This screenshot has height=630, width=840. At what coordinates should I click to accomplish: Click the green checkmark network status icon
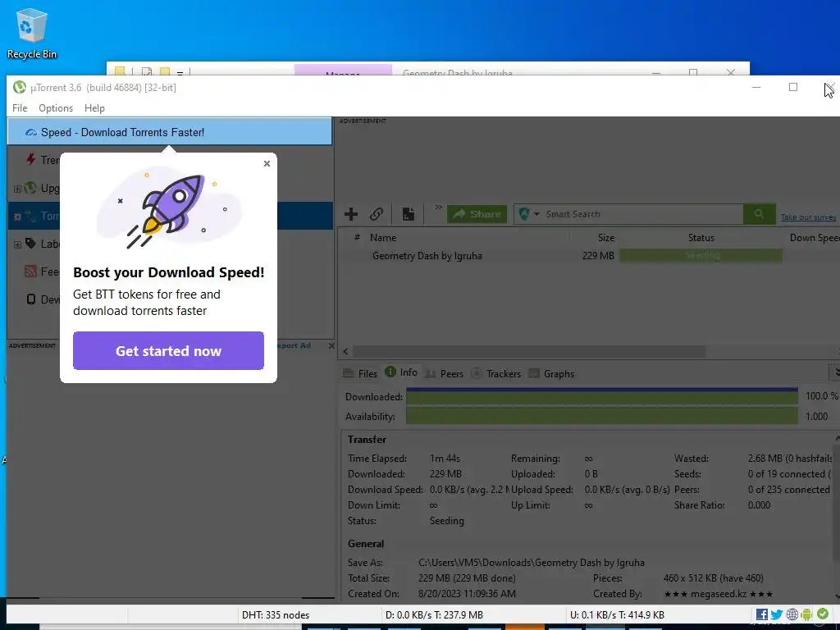coord(822,614)
